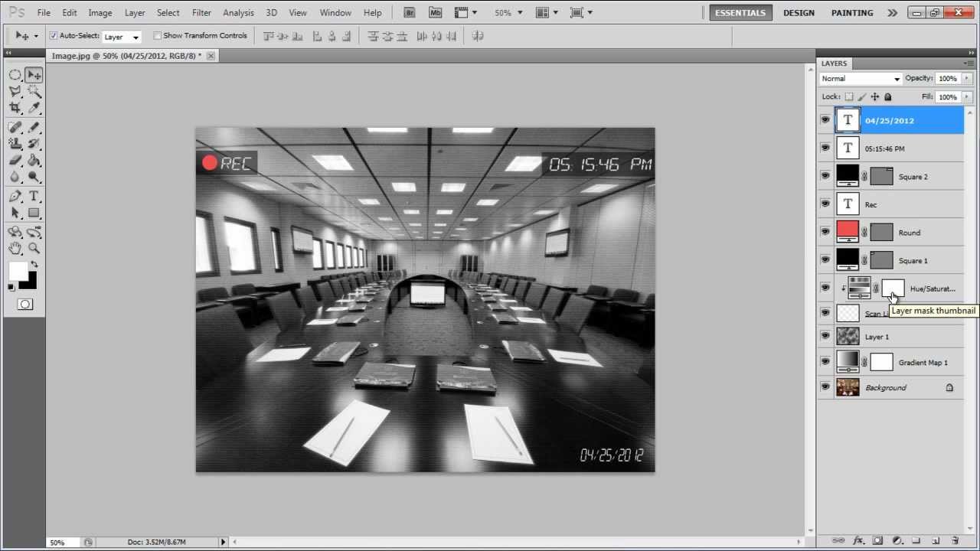The height and width of the screenshot is (551, 980).
Task: Open the Filter menu
Action: [x=201, y=13]
